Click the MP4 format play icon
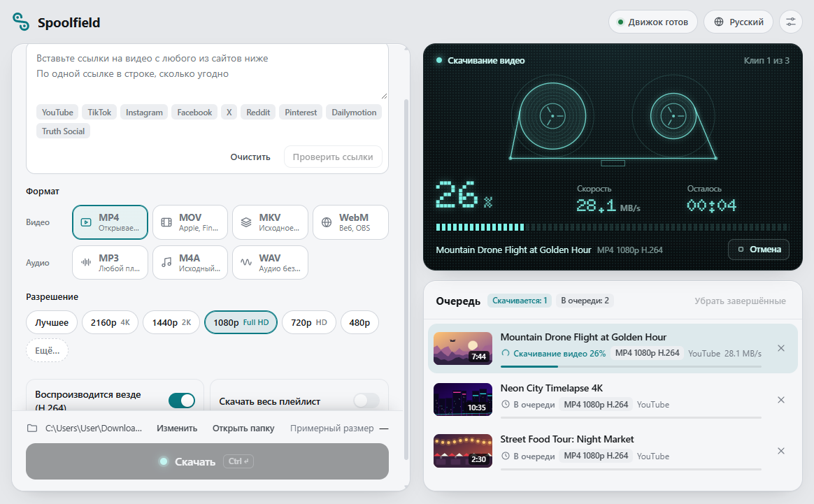 [86, 222]
